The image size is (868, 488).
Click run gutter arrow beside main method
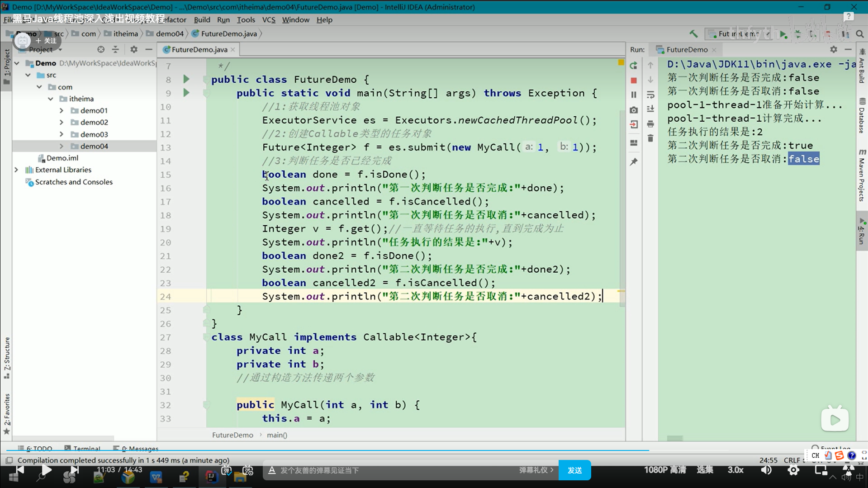[186, 93]
